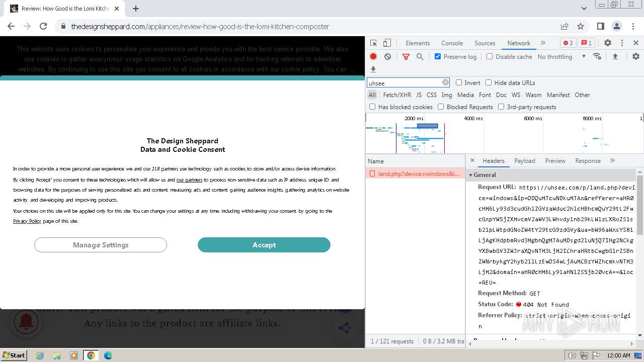The image size is (644, 362).
Task: Open DevTools customize three-dot menu
Action: coord(622,43)
